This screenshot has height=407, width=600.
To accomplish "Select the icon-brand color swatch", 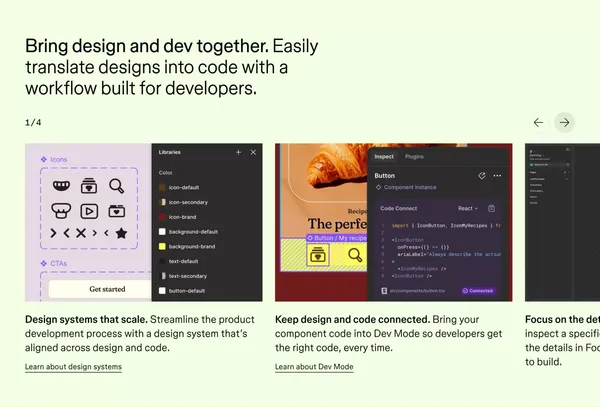I will tap(162, 217).
